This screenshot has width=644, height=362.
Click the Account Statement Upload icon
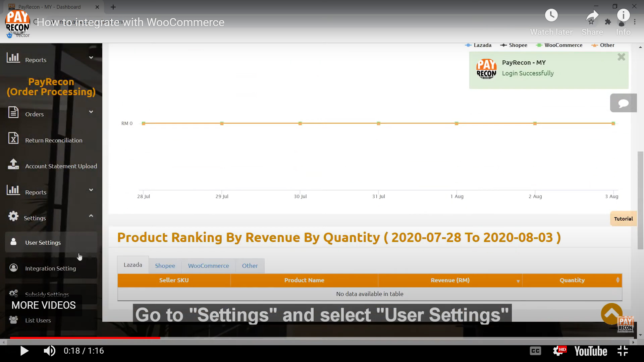(13, 164)
